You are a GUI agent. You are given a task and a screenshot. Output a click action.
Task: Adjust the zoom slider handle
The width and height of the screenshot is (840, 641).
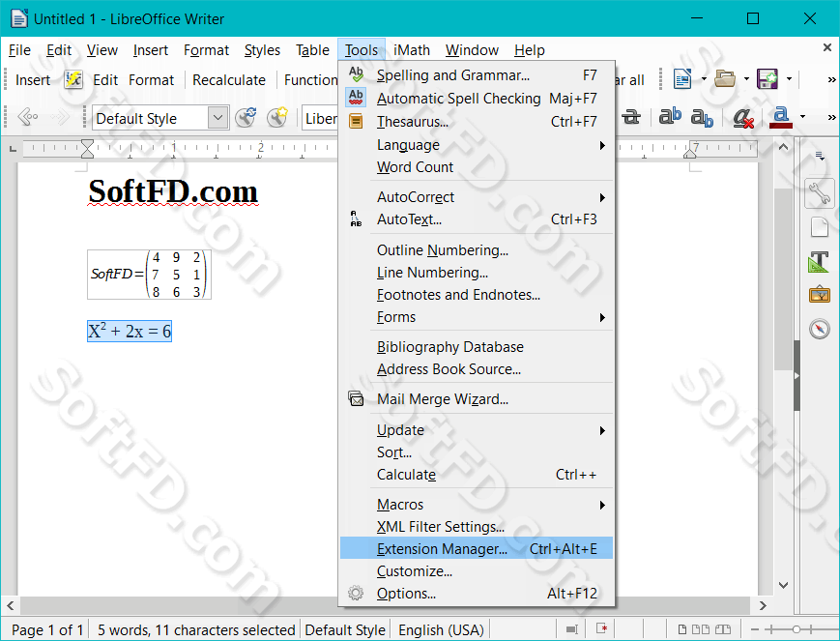tap(797, 629)
